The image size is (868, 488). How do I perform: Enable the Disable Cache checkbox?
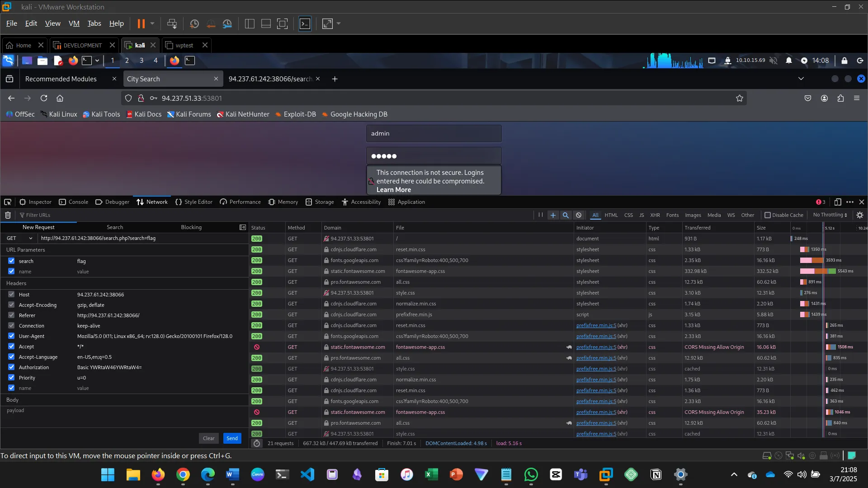point(768,215)
